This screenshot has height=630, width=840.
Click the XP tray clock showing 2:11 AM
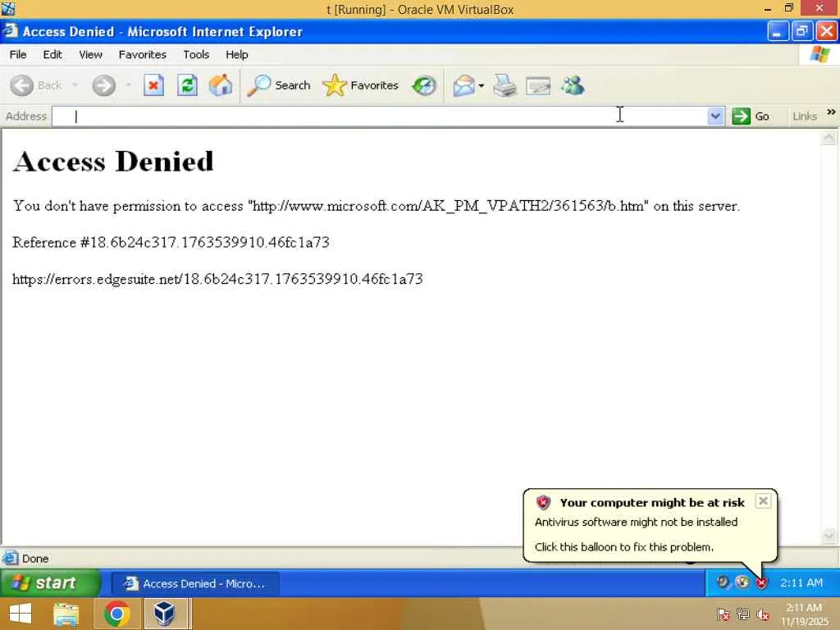coord(801,583)
